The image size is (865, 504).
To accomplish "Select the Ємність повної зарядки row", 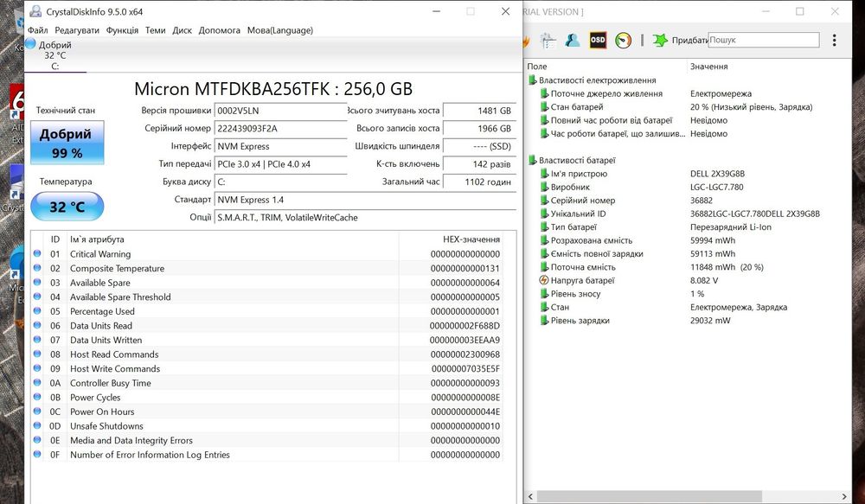I will point(688,253).
